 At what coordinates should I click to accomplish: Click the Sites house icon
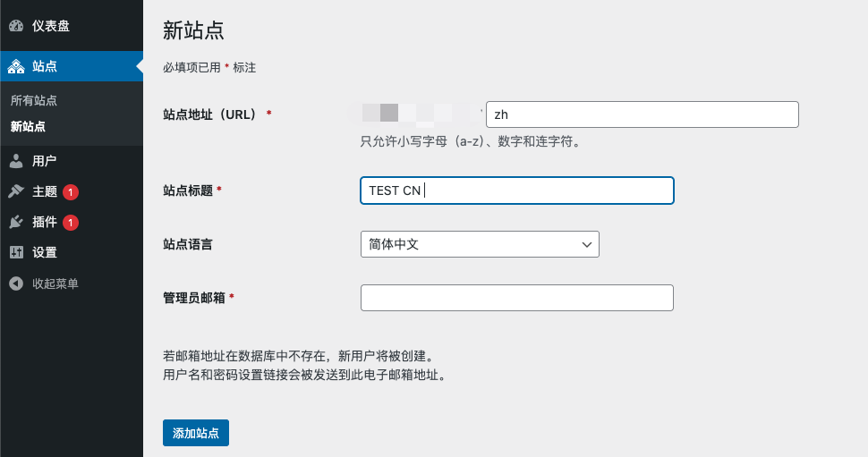click(16, 66)
